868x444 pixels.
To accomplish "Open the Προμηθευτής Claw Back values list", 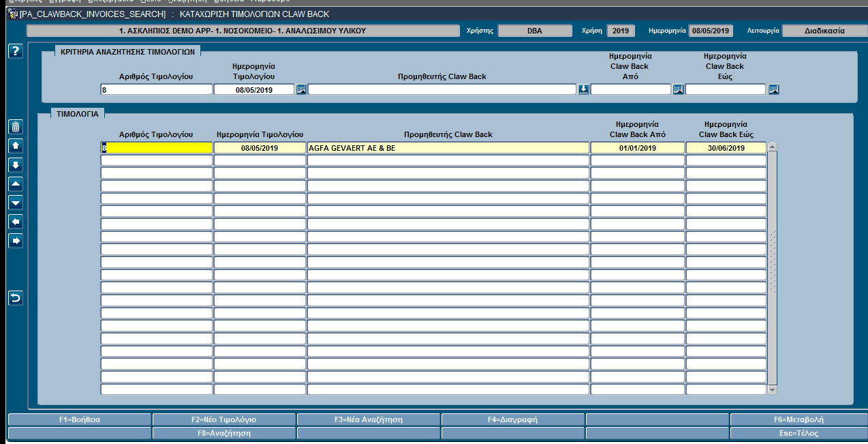I will coord(583,89).
